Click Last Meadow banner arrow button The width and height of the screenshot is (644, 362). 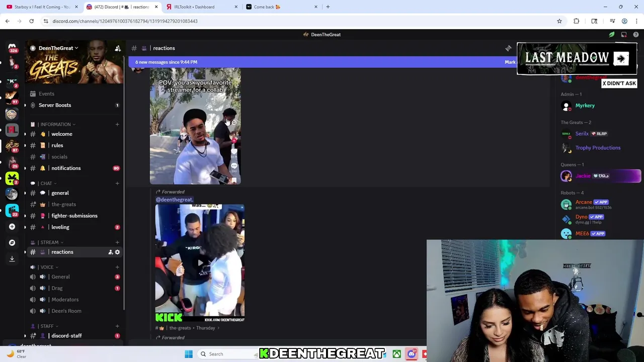pos(621,59)
